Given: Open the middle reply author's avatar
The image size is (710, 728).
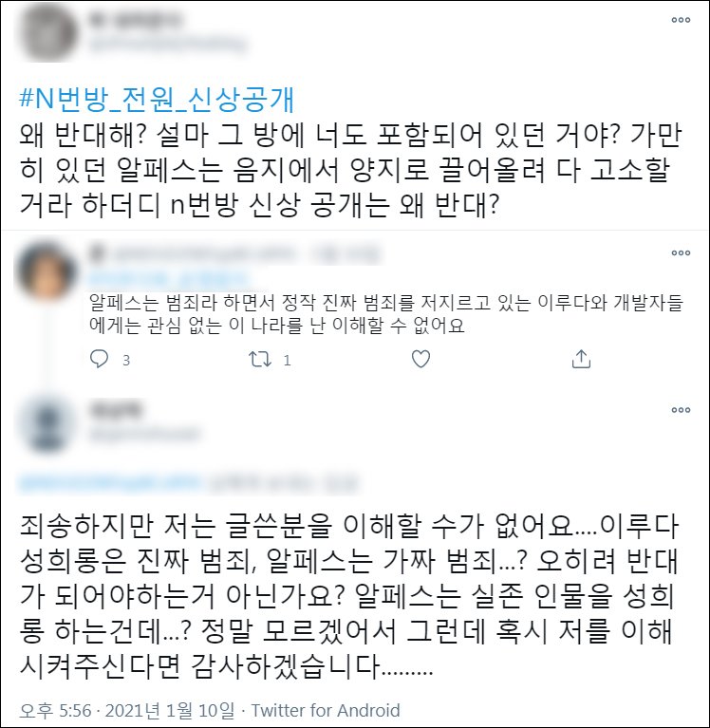Looking at the screenshot, I should click(x=46, y=270).
